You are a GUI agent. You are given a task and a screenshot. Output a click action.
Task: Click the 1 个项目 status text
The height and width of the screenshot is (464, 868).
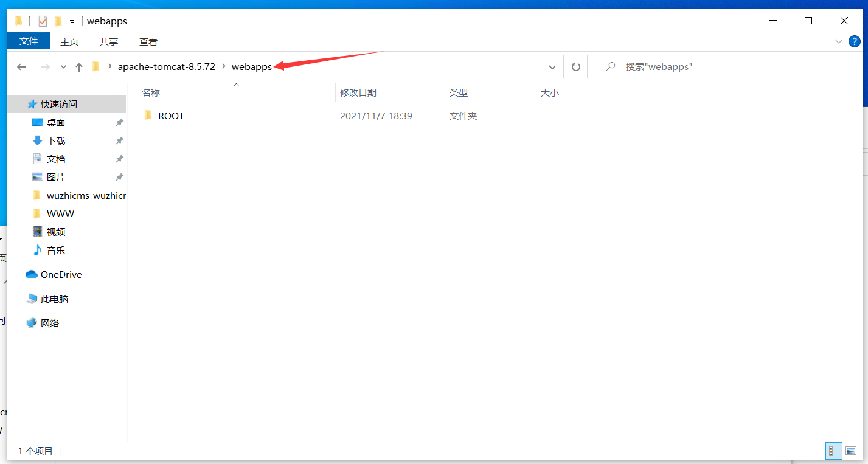35,451
